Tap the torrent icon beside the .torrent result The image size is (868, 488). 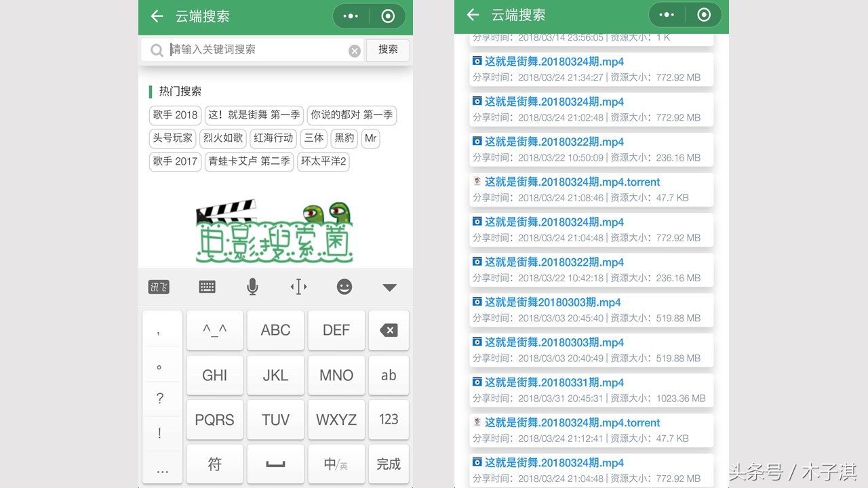pyautogui.click(x=476, y=182)
